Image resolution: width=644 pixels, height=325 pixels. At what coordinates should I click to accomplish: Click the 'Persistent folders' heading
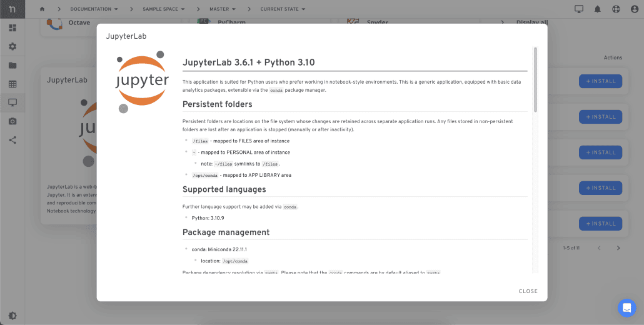coord(217,104)
